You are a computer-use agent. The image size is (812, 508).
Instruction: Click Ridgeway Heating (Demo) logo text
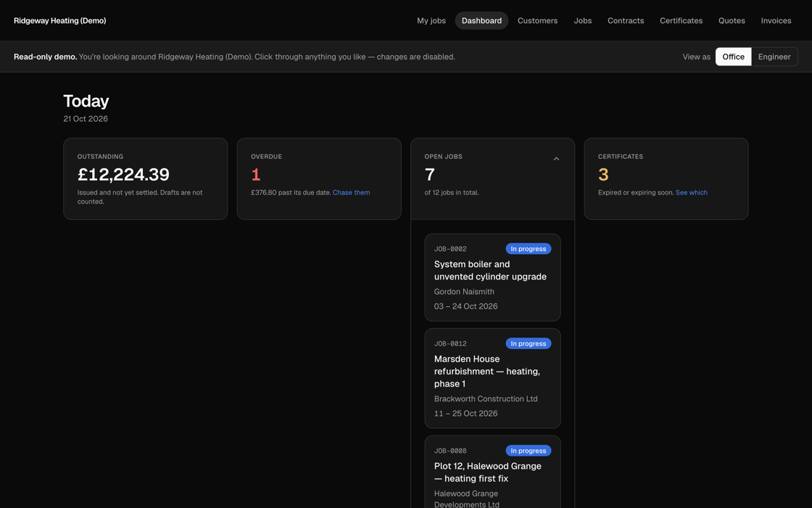[60, 21]
